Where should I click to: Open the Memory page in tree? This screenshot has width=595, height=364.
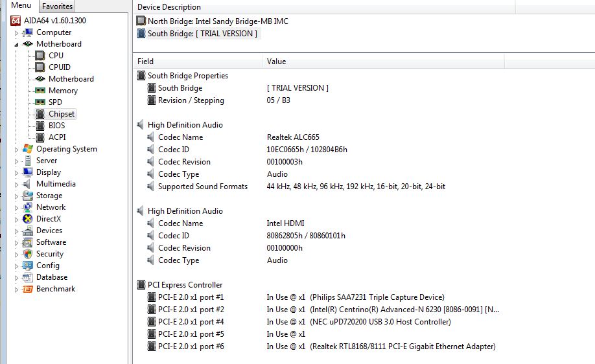pyautogui.click(x=63, y=91)
